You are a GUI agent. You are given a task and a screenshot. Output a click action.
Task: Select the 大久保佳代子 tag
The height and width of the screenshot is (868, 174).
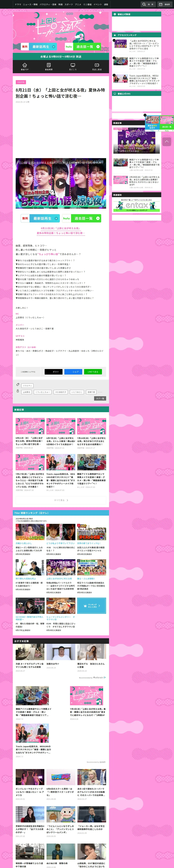click(61, 392)
